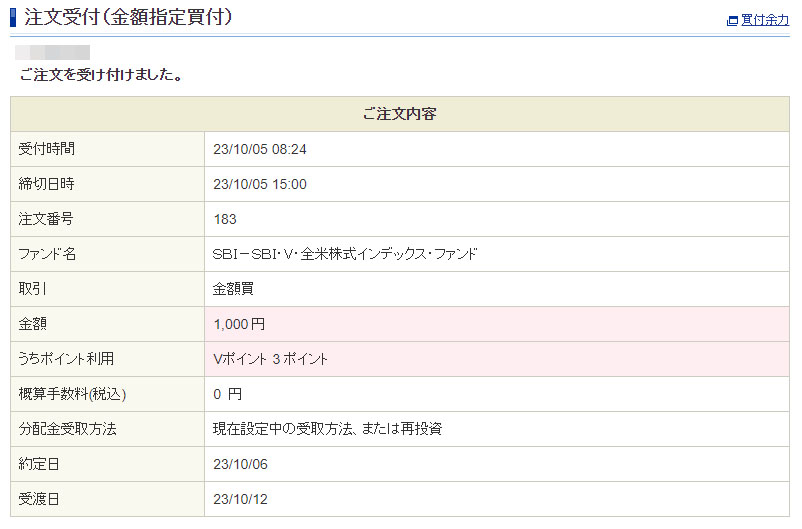Click the window icon beside 買付余力

pos(733,20)
